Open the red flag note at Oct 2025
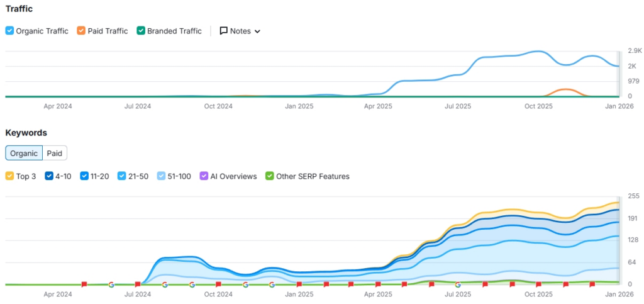The height and width of the screenshot is (304, 644). coord(538,284)
